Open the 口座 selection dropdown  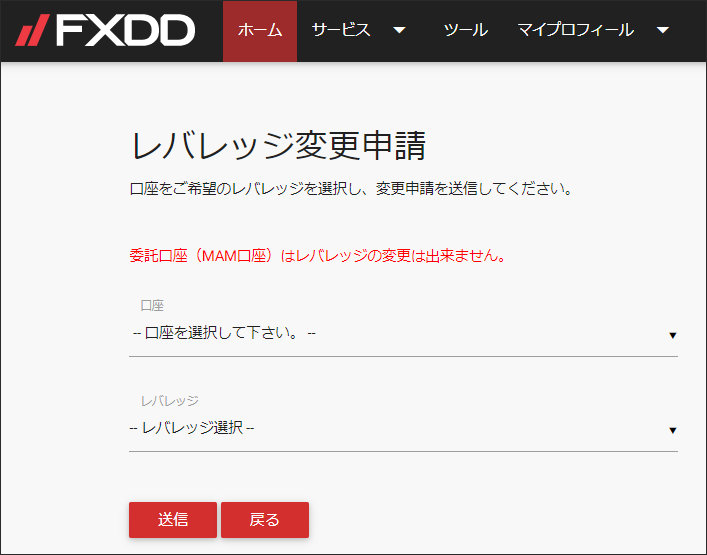pos(403,334)
